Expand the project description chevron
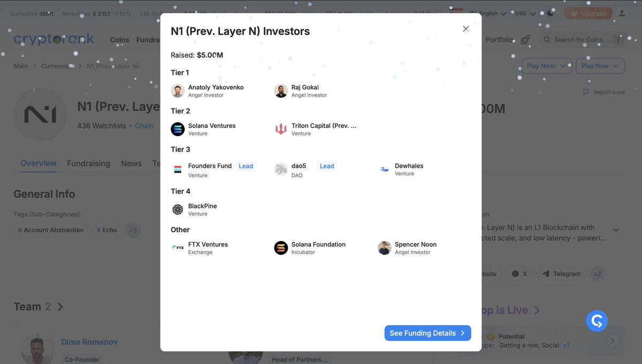642x364 pixels. pyautogui.click(x=616, y=230)
